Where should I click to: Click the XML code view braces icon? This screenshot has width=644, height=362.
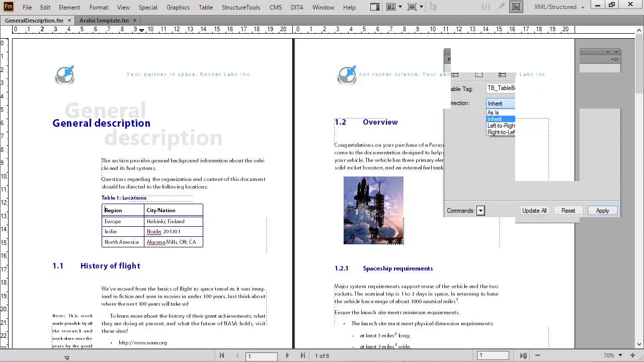(x=486, y=7)
